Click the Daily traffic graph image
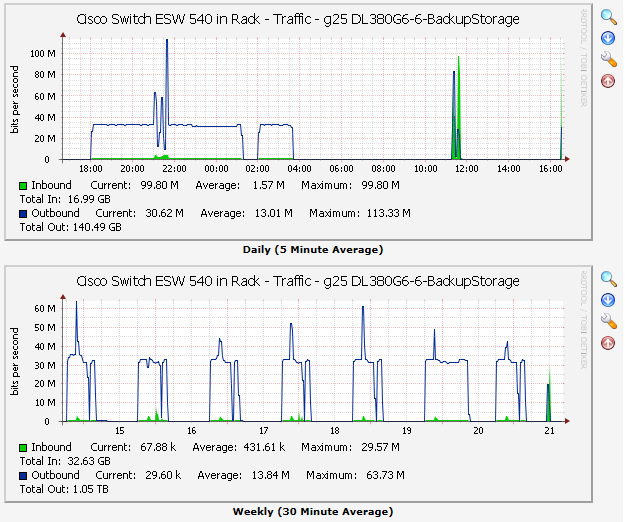This screenshot has height=522, width=625. 298,122
